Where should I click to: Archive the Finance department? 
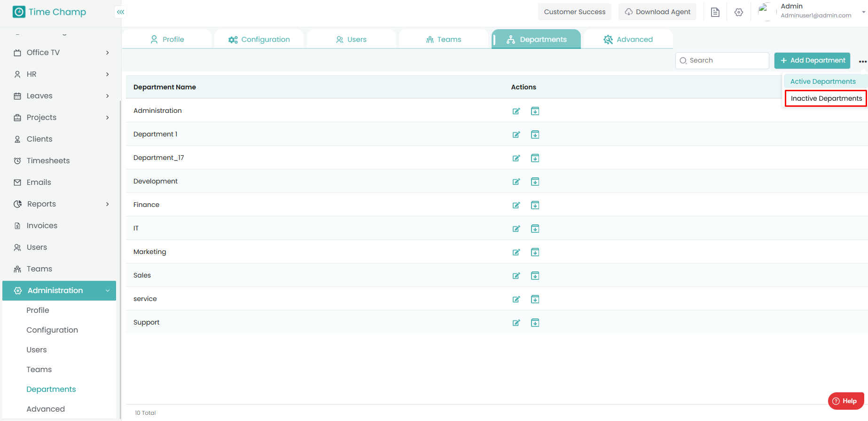(535, 205)
